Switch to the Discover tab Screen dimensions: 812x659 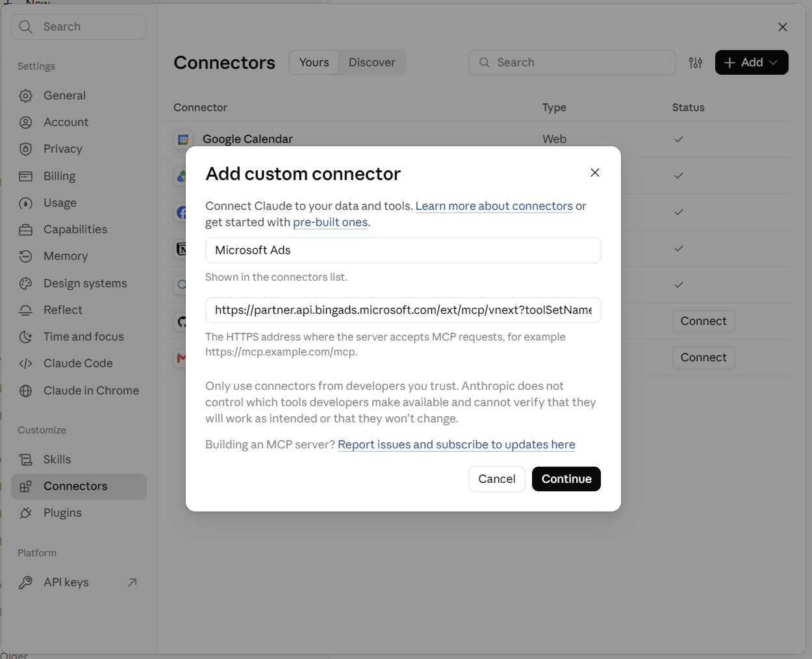(x=372, y=62)
